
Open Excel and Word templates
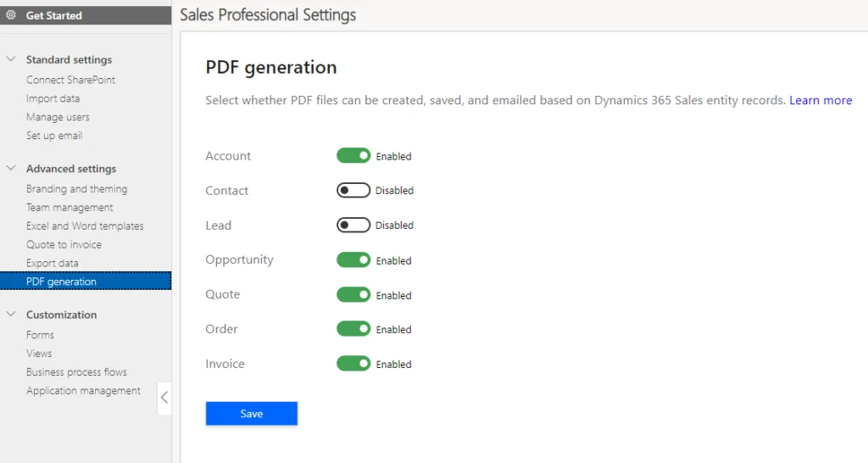click(85, 226)
